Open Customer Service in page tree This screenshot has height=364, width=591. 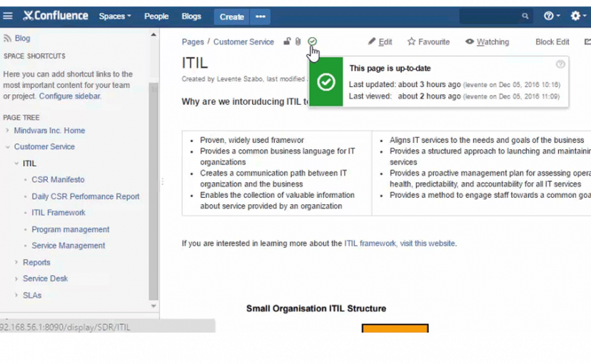coord(44,147)
